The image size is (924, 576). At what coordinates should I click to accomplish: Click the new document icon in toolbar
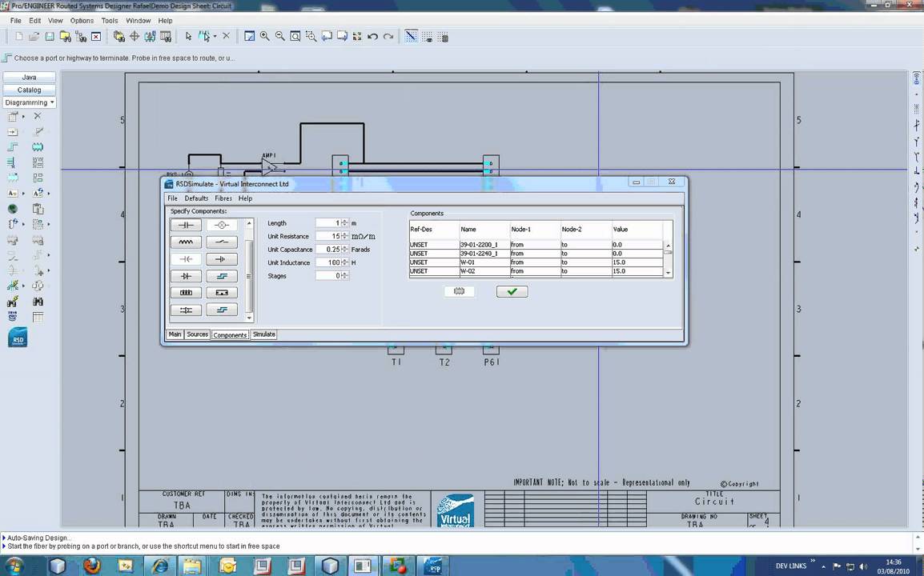[19, 37]
